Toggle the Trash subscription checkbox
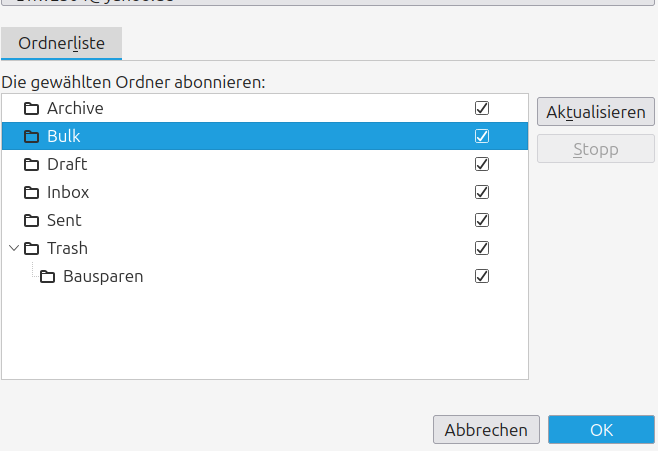This screenshot has width=658, height=451. point(482,248)
